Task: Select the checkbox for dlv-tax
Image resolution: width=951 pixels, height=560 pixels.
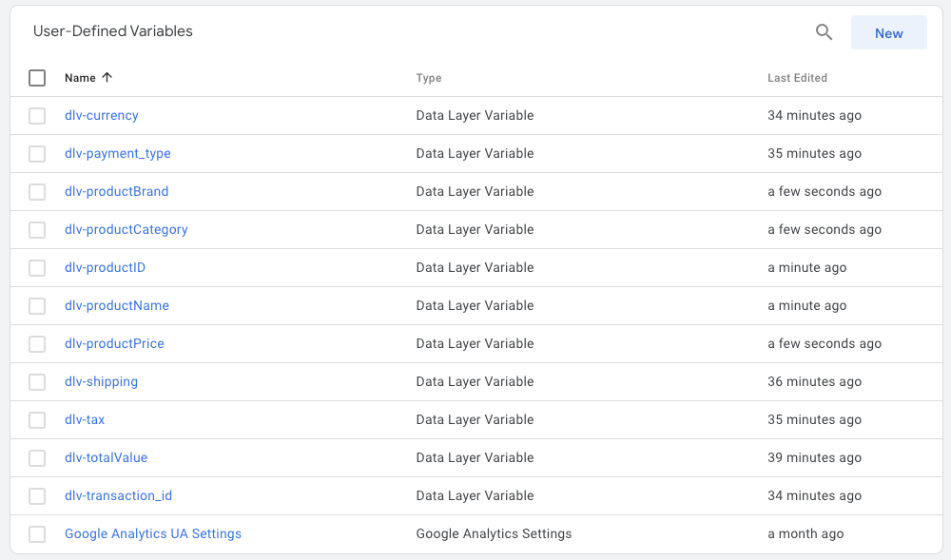Action: 37,419
